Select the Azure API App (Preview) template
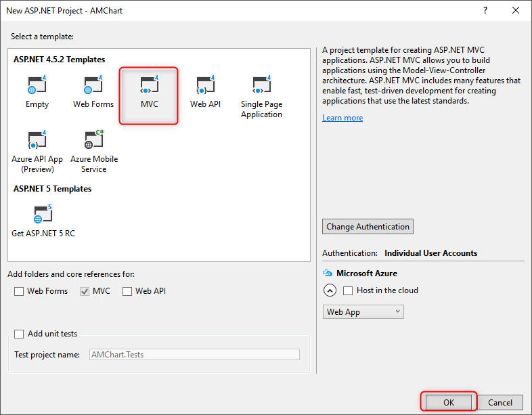Viewport: 532px width, 415px height. click(x=37, y=152)
